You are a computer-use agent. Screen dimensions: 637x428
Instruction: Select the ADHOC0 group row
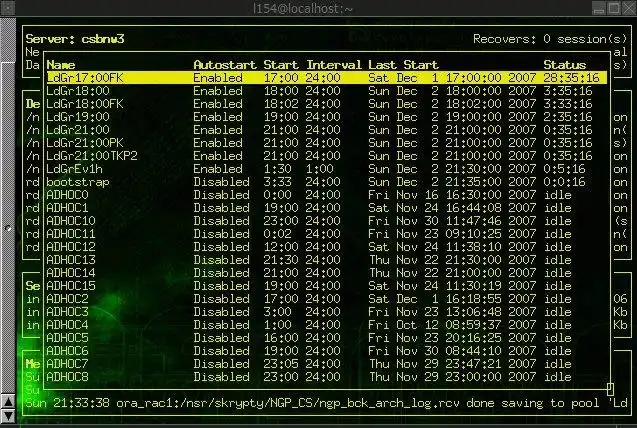tap(327, 195)
